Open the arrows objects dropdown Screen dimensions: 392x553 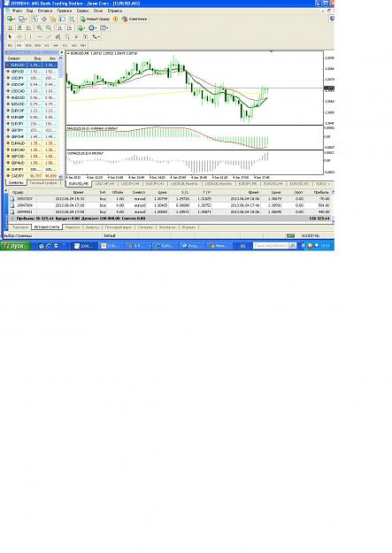(96, 36)
